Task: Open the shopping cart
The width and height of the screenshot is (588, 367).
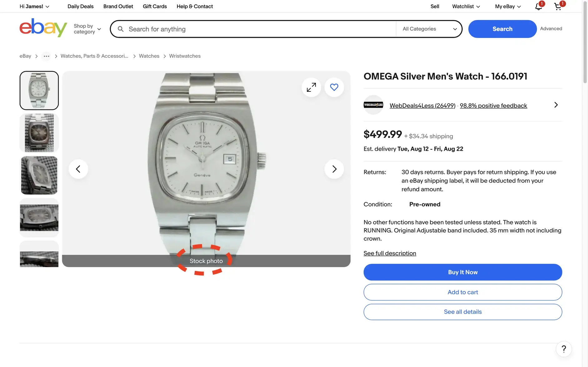Action: click(558, 6)
